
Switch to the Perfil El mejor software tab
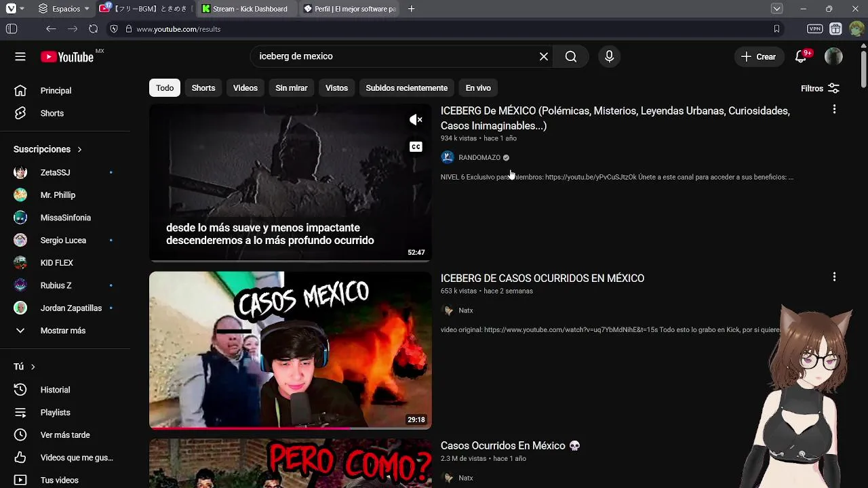tap(350, 9)
